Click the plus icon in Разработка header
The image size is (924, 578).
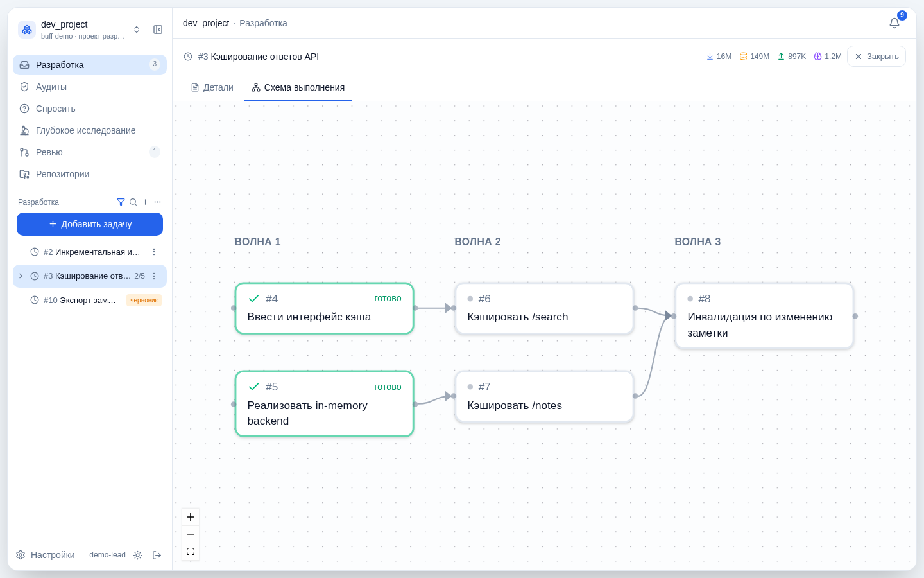coord(145,202)
